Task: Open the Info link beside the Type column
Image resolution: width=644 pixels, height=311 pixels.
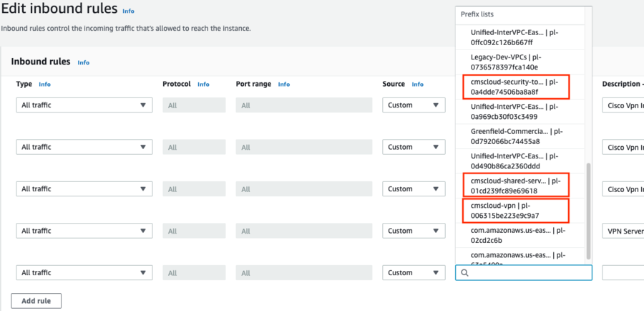Action: [x=45, y=84]
